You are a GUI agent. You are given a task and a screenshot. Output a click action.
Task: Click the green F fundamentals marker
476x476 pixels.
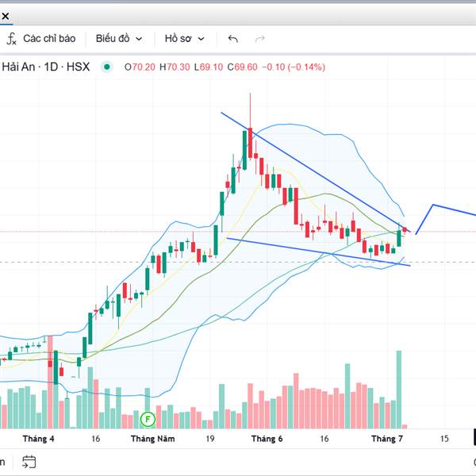148,420
